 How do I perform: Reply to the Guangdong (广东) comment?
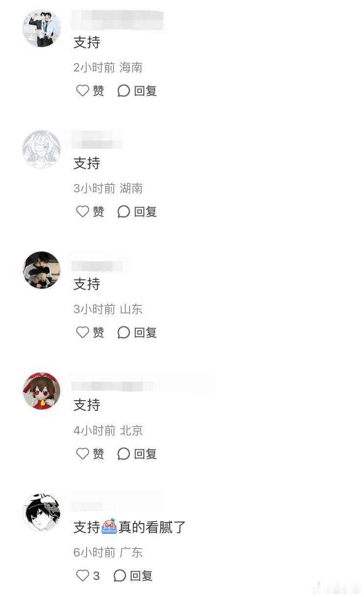pyautogui.click(x=133, y=575)
